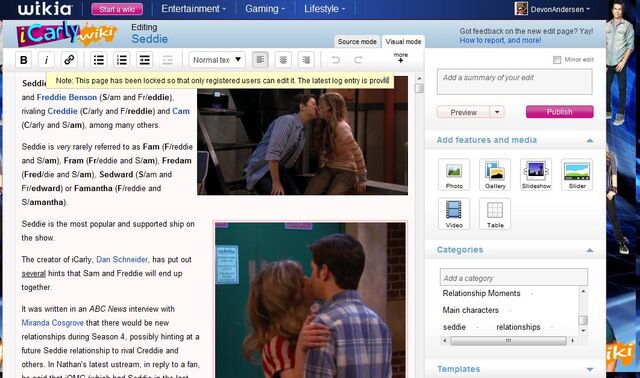Switch to Source mode tab
Screen dimensions: 640x378
pos(357,42)
